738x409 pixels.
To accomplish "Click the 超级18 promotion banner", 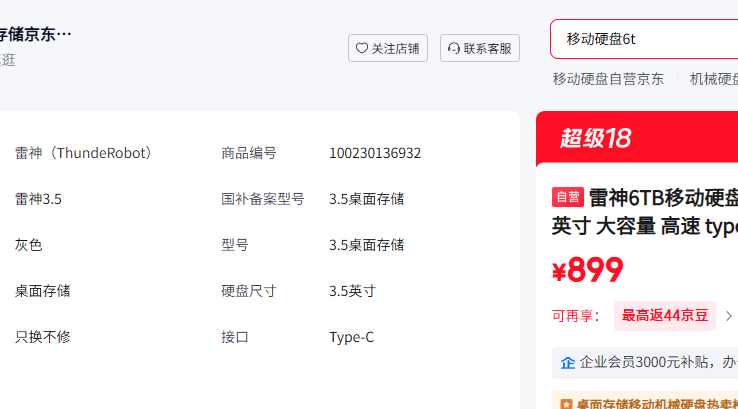I will (x=637, y=137).
